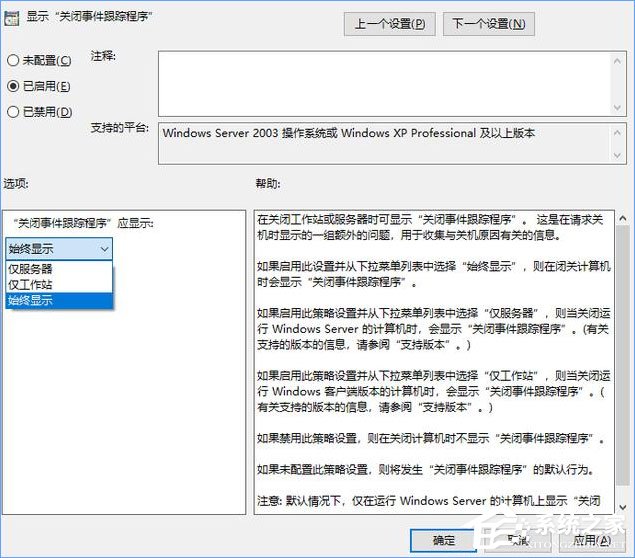Click the 注释: label
This screenshot has height=558, width=635.
click(x=103, y=56)
